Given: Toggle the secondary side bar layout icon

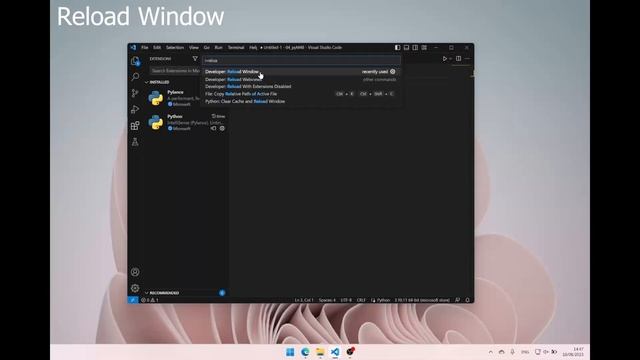Looking at the screenshot, I should [x=415, y=47].
